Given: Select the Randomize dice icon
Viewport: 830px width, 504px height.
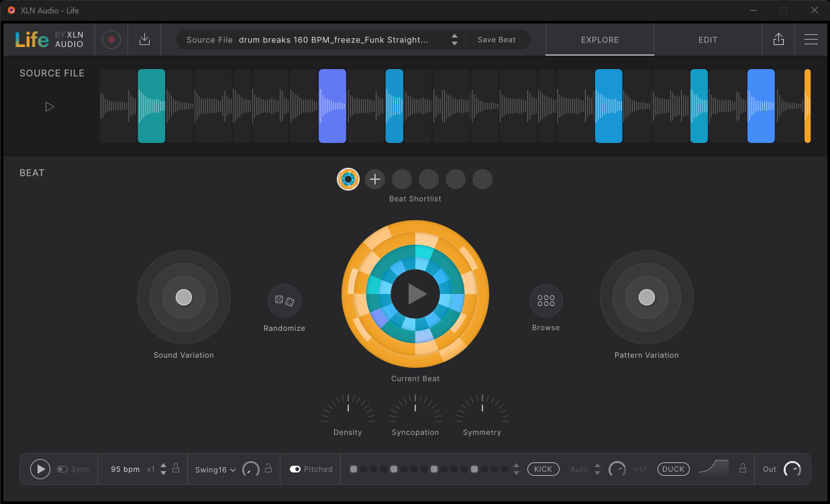Looking at the screenshot, I should [284, 301].
